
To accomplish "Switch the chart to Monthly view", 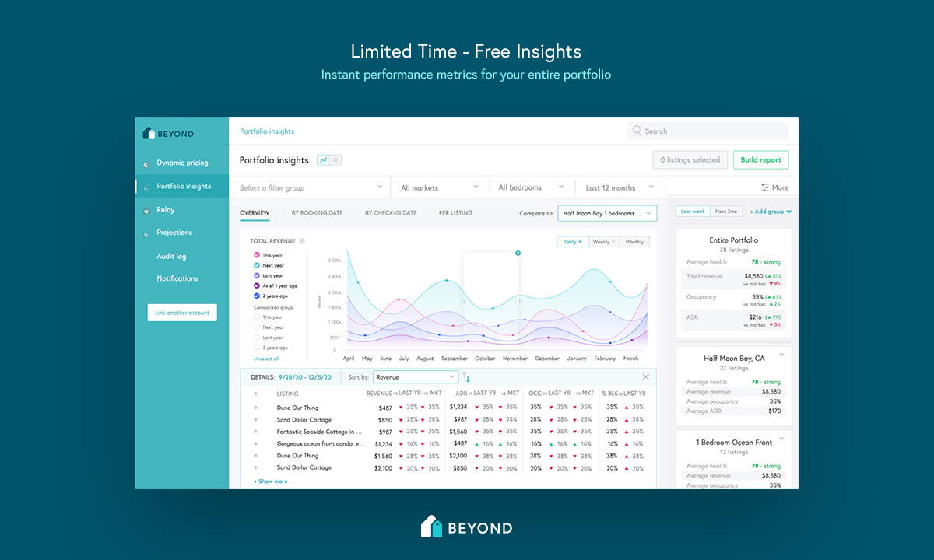I will (635, 241).
